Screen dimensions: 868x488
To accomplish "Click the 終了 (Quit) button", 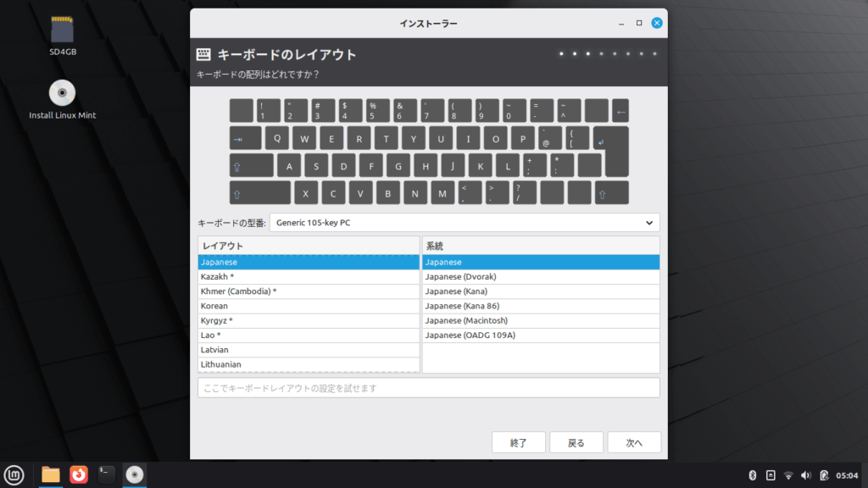I will point(519,442).
